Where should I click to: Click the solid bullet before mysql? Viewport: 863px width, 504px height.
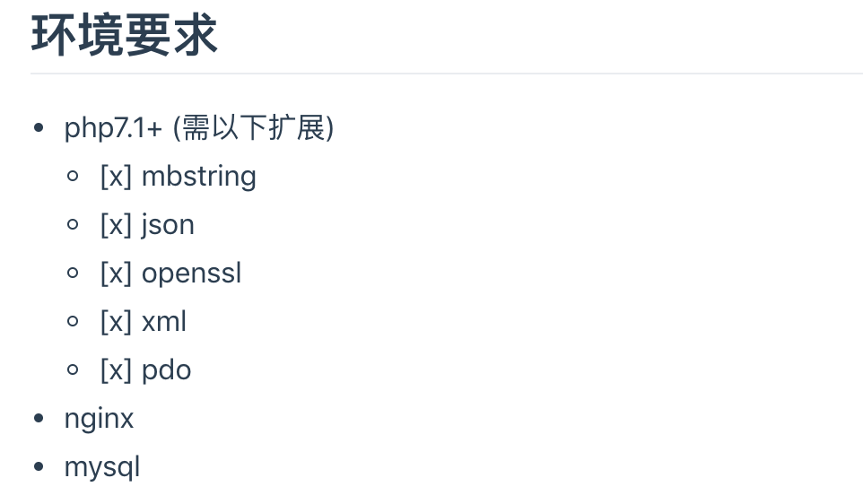(38, 467)
